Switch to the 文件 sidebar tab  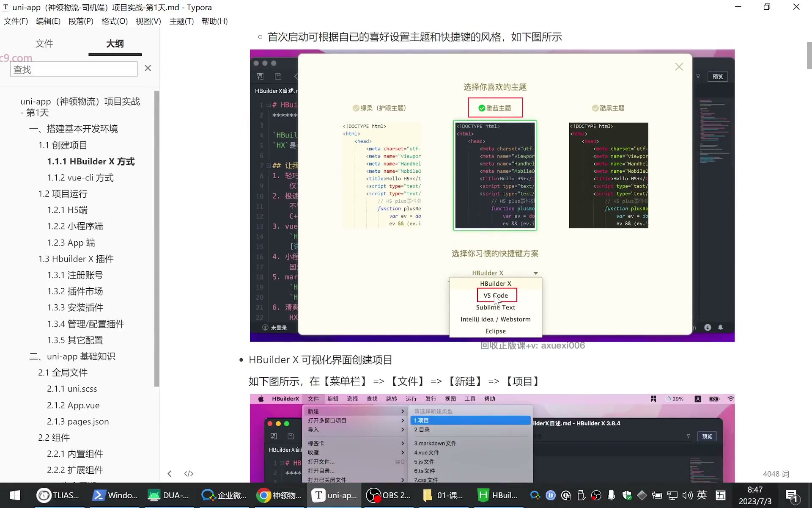pyautogui.click(x=44, y=44)
